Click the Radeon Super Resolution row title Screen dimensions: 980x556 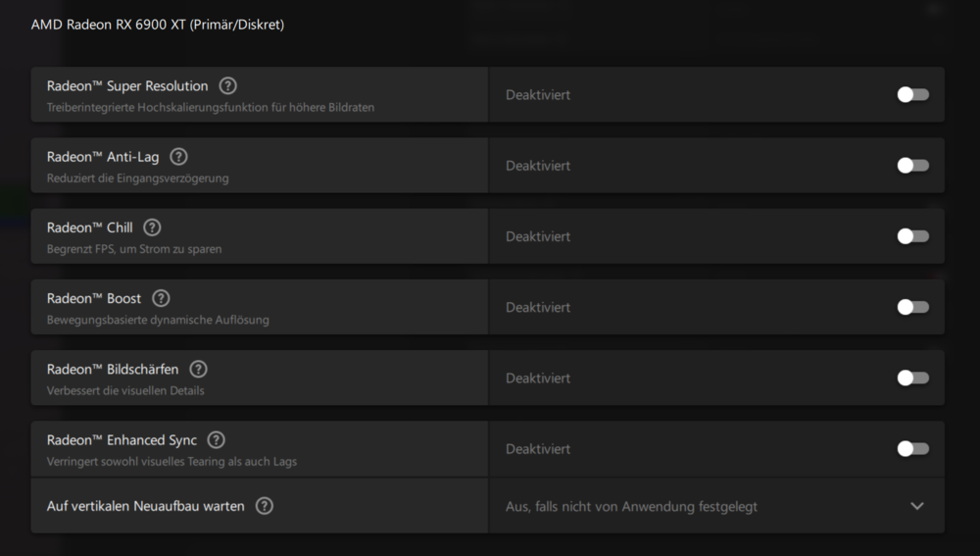point(127,86)
